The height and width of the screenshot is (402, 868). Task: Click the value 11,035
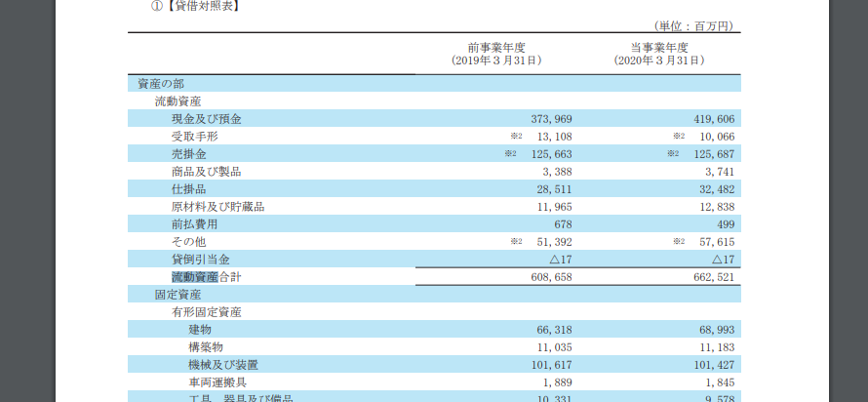pyautogui.click(x=554, y=347)
